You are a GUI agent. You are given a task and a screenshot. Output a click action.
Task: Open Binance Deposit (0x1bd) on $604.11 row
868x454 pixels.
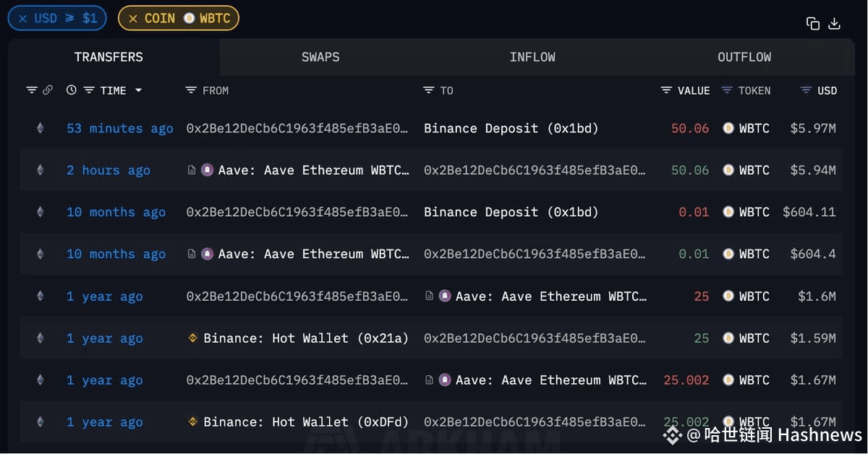coord(511,213)
